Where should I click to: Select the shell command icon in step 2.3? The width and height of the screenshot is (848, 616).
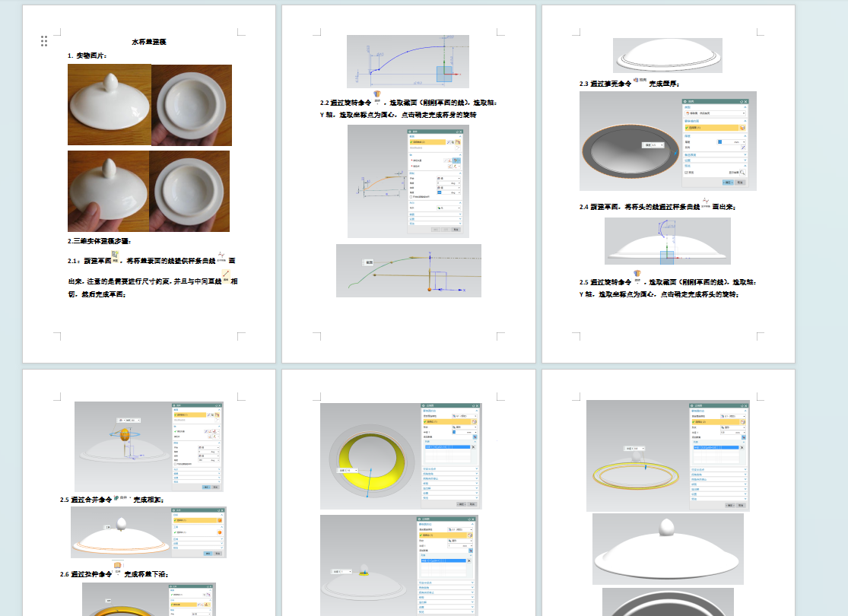640,80
